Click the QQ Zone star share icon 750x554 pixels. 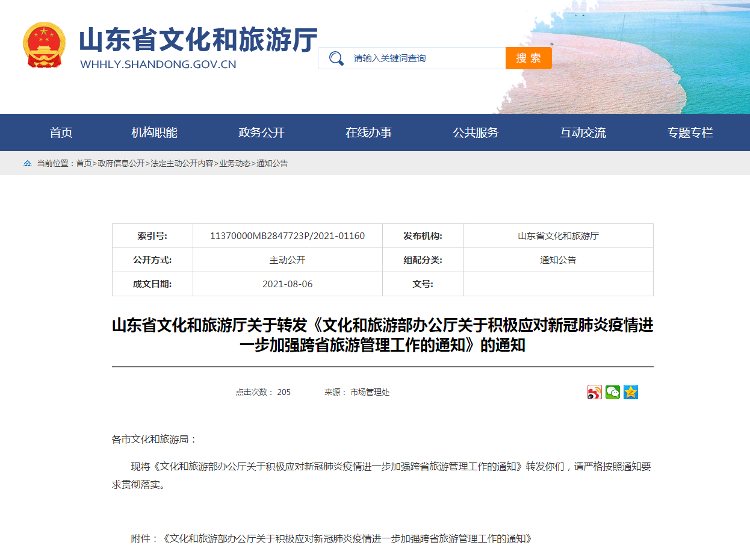click(x=630, y=392)
